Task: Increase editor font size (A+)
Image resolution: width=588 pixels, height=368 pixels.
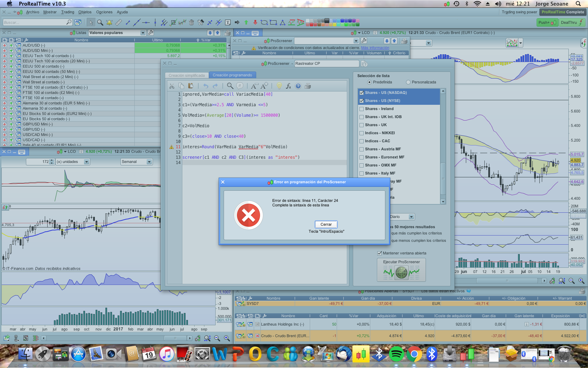Action: tap(264, 86)
